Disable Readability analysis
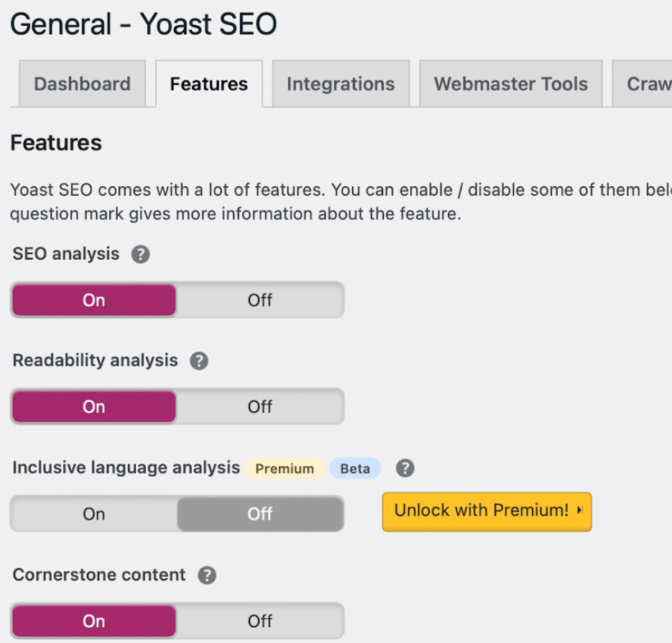This screenshot has width=672, height=643. pos(260,406)
